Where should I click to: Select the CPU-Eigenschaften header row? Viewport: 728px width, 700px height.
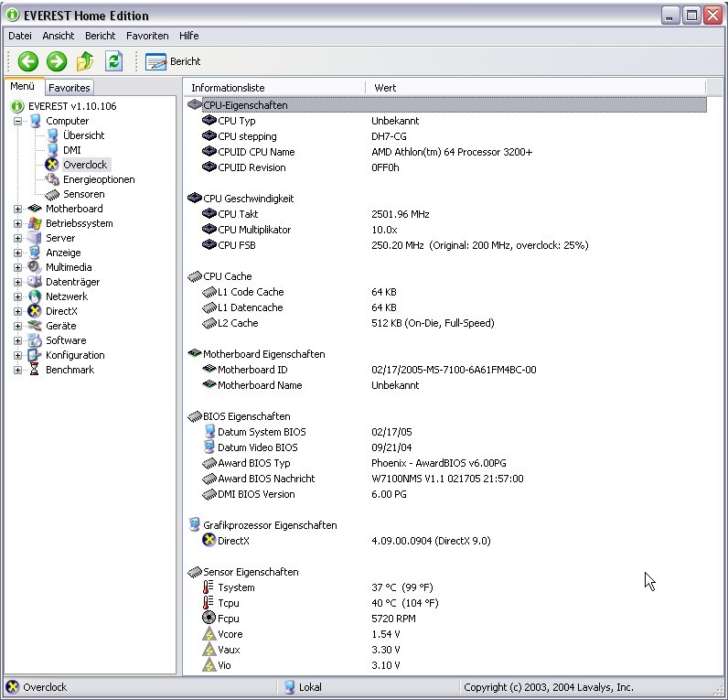pos(446,105)
